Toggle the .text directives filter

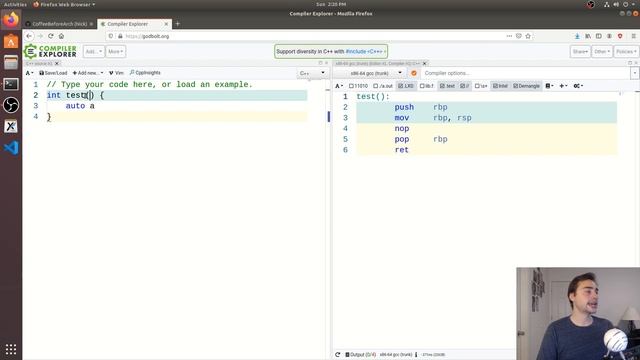pos(447,86)
